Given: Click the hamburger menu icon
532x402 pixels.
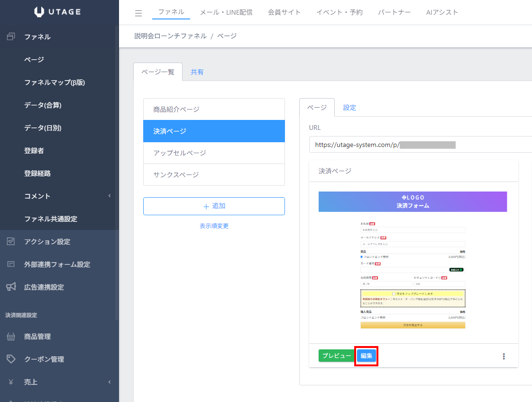Looking at the screenshot, I should click(138, 13).
